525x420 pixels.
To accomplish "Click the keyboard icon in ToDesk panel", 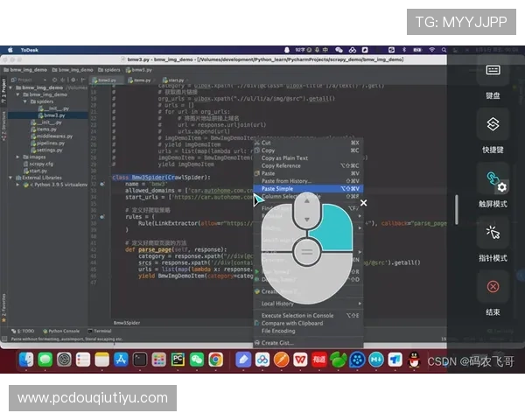I will pyautogui.click(x=493, y=70).
